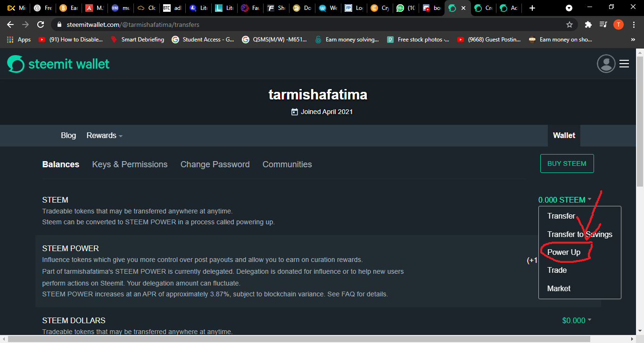Click the BUY STEEM button
The height and width of the screenshot is (343, 644).
(x=567, y=163)
